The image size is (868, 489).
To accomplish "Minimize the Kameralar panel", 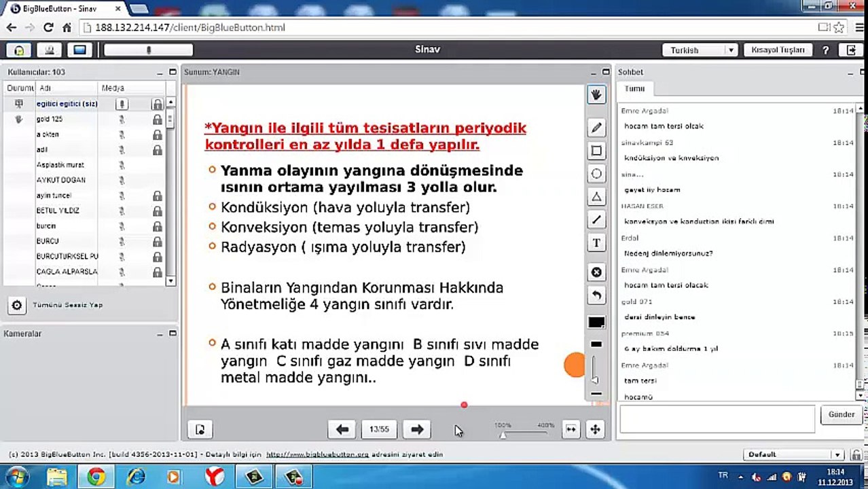I will pos(160,333).
